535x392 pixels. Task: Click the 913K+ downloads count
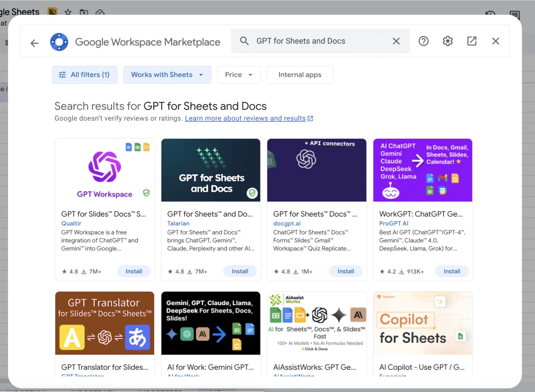411,271
